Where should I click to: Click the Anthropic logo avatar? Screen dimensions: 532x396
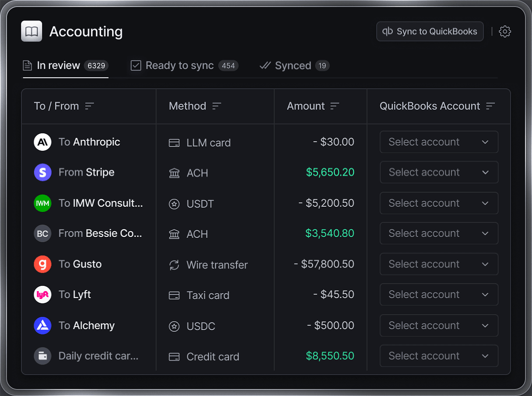pos(42,142)
